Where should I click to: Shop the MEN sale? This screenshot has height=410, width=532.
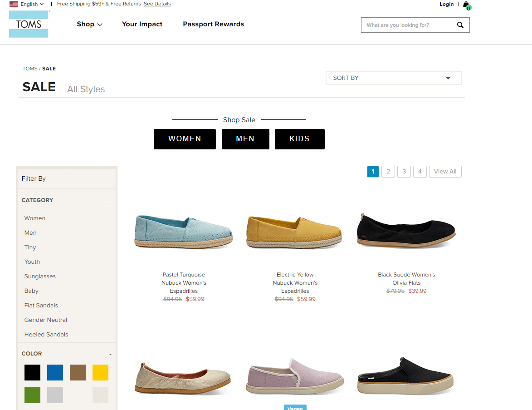click(245, 139)
